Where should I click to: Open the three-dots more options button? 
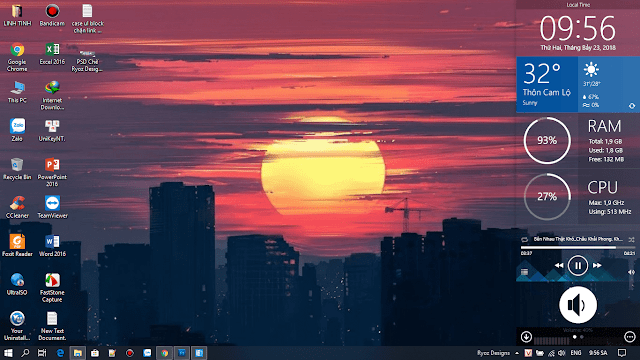point(629,337)
